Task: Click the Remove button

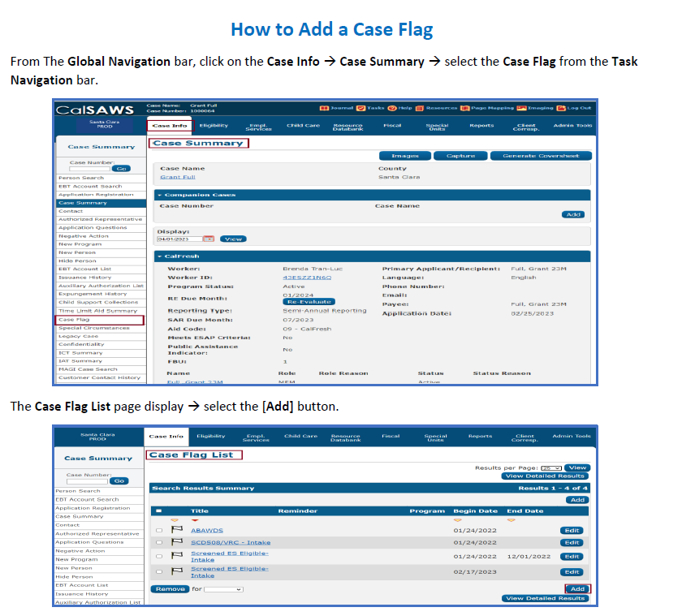Action: 170,589
